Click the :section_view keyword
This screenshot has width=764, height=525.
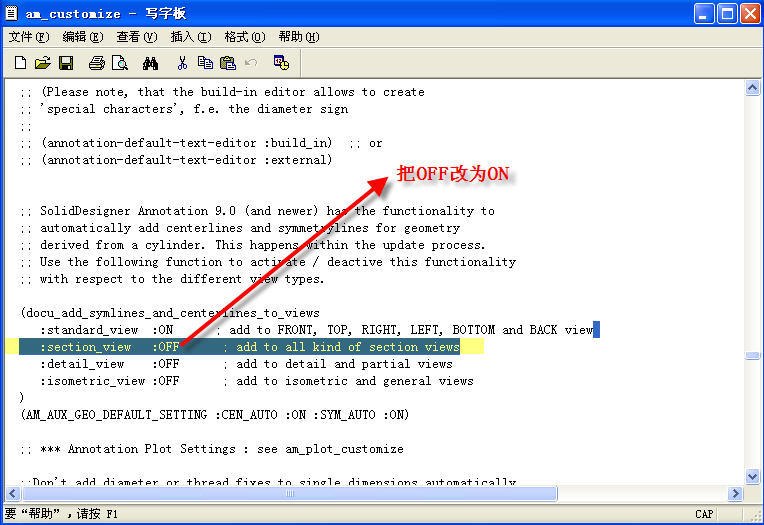[86, 347]
